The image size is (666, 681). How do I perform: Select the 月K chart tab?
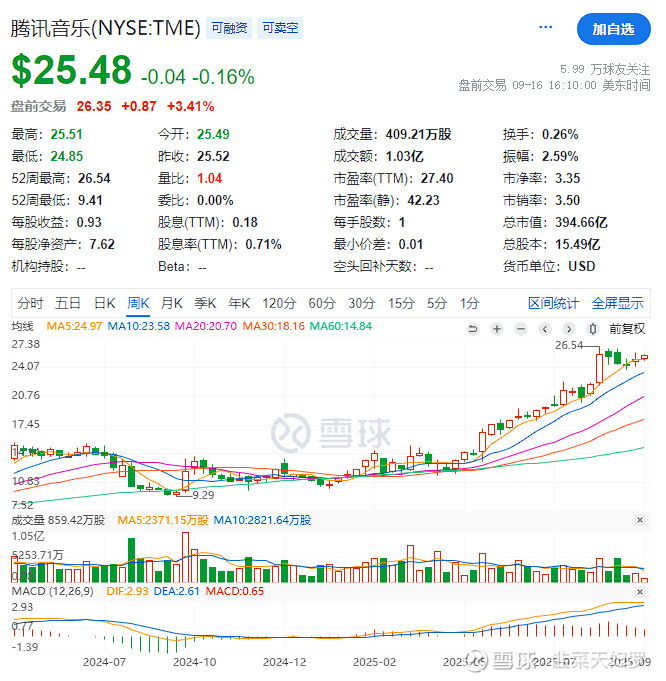(x=172, y=303)
